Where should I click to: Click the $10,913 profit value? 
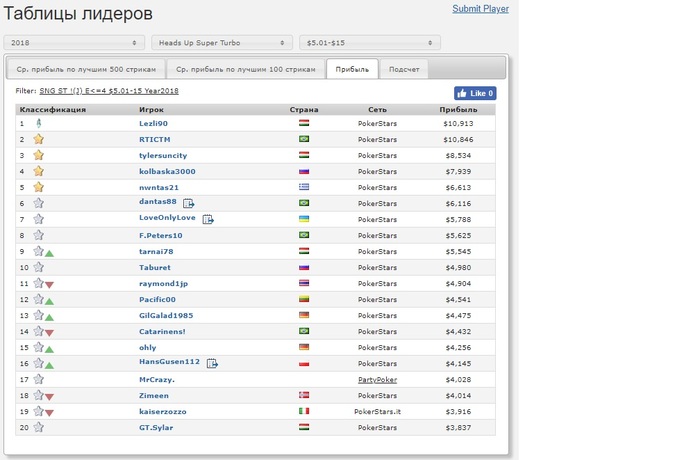458,123
